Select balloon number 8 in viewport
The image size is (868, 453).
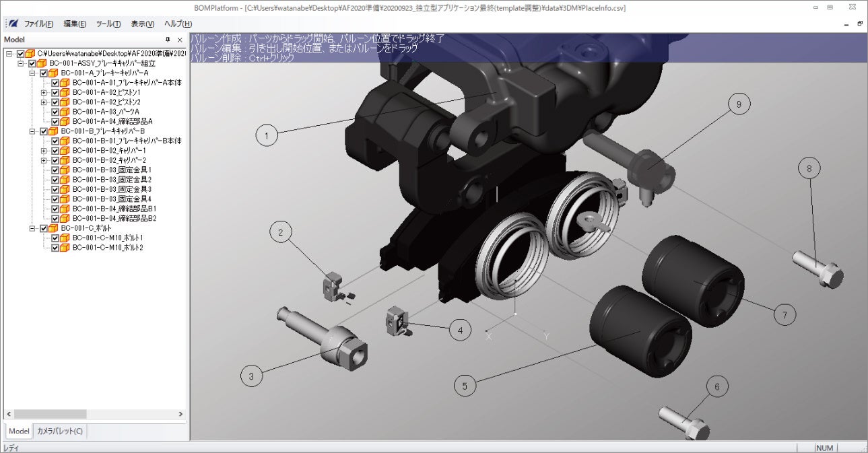809,168
